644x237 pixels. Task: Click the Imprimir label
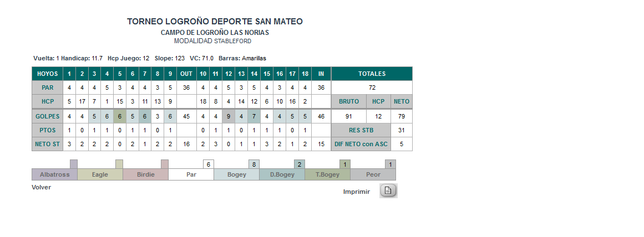tap(357, 192)
